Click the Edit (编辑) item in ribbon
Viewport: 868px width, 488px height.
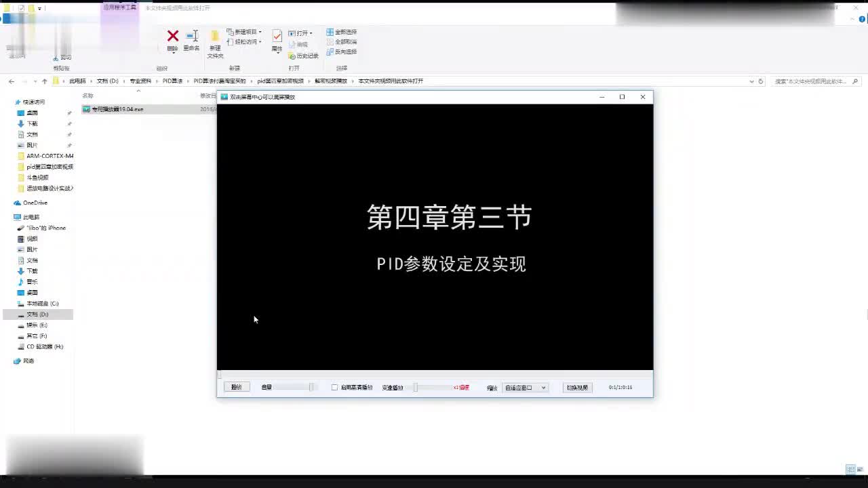point(298,45)
